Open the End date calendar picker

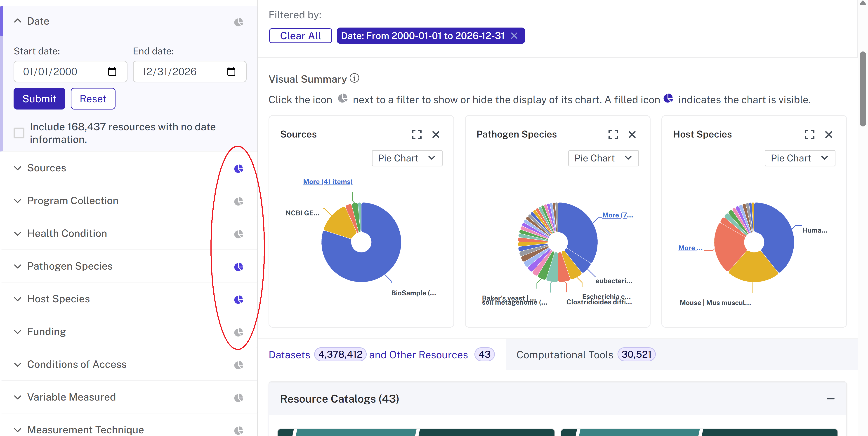tap(231, 71)
